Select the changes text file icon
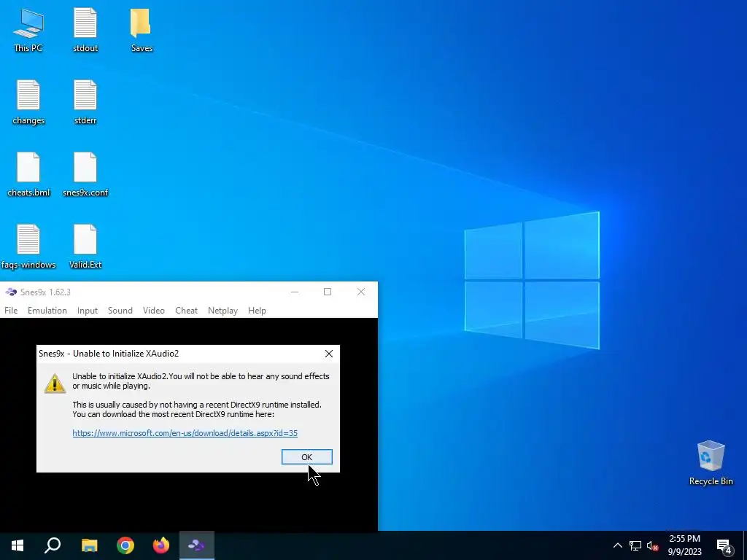Viewport: 747px width, 560px height. tap(28, 102)
